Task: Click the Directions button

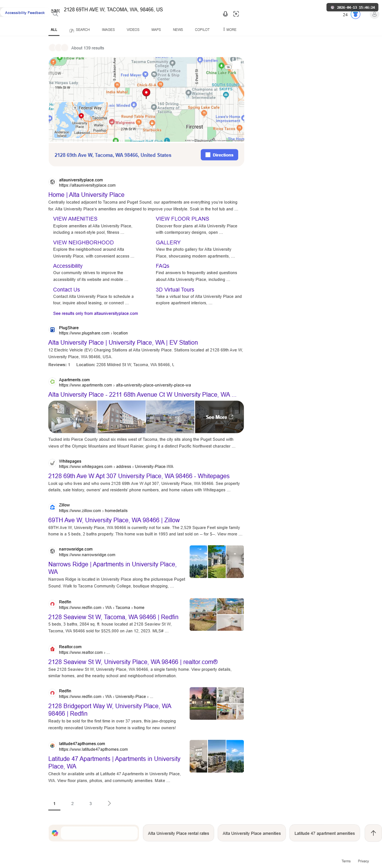Action: pyautogui.click(x=219, y=155)
